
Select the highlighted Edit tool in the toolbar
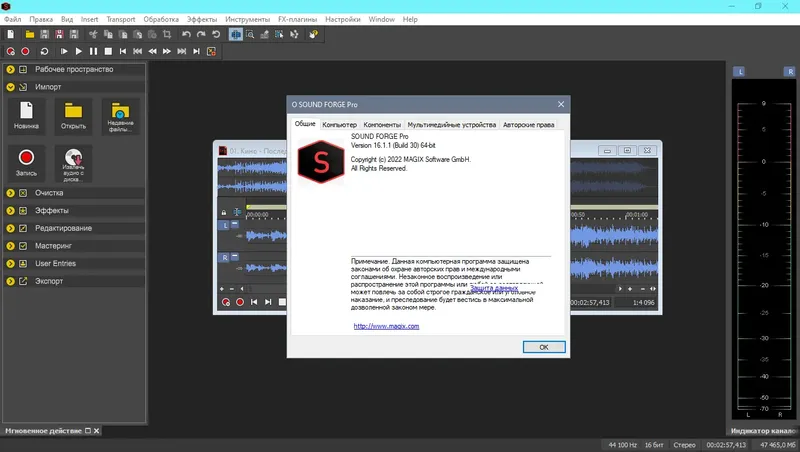[x=236, y=34]
